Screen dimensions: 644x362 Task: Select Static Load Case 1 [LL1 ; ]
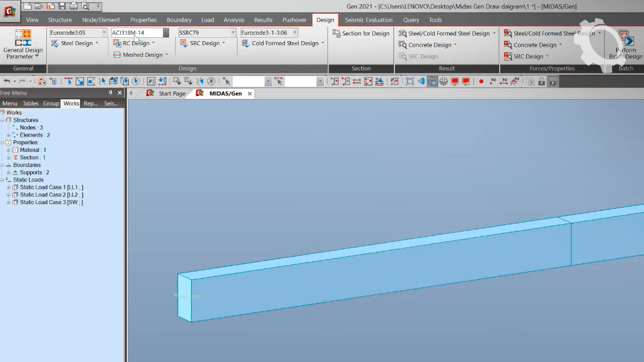click(x=51, y=188)
